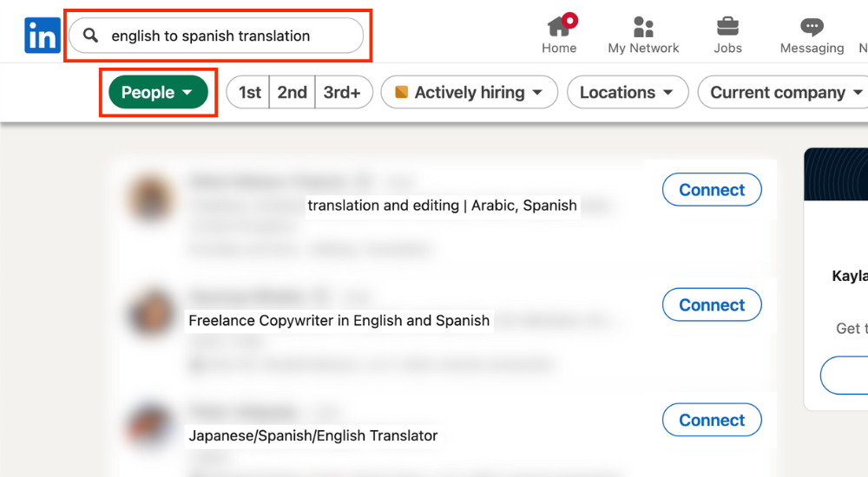Open the Messaging chat icon
The width and height of the screenshot is (868, 477).
pyautogui.click(x=812, y=26)
